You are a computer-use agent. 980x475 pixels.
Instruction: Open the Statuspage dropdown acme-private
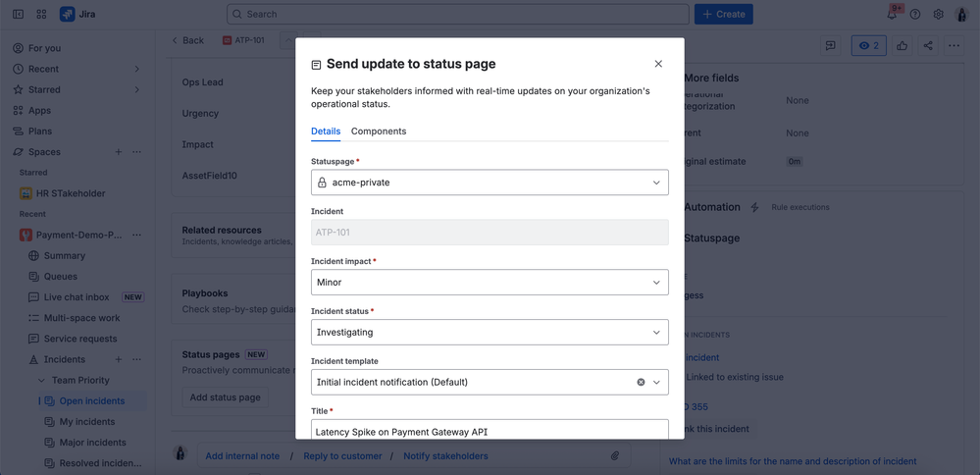[x=490, y=183]
